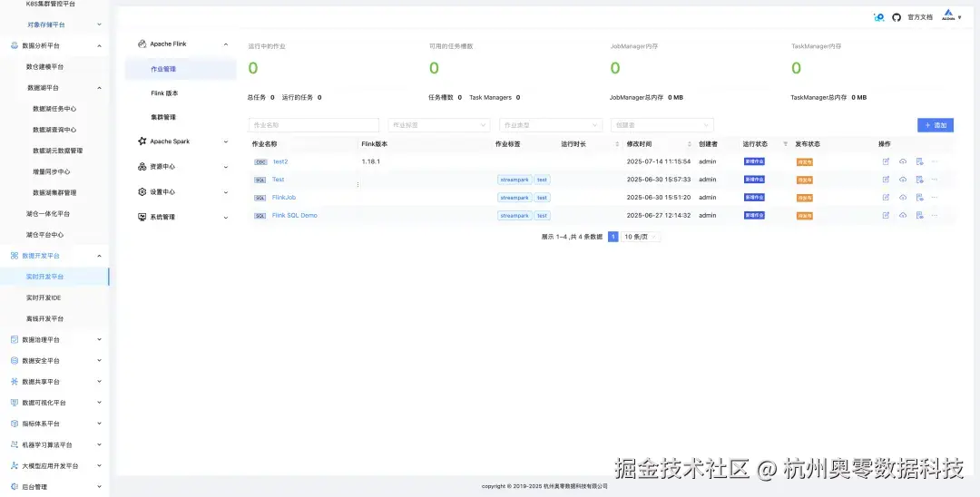Click the edit icon for FlinkJob row
The width and height of the screenshot is (980, 497).
(x=886, y=198)
